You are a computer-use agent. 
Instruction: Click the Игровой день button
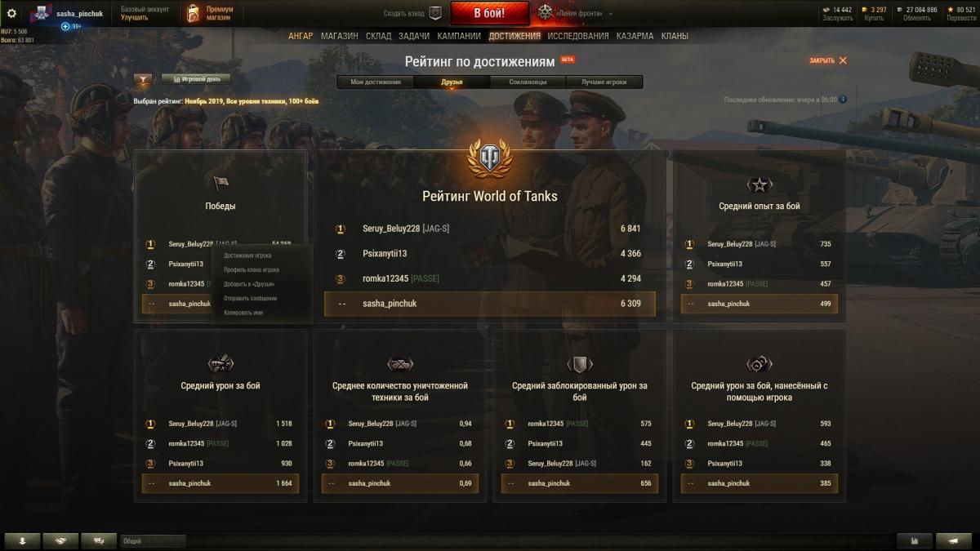[196, 79]
